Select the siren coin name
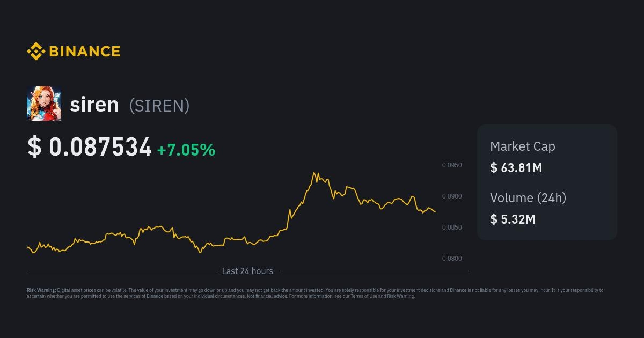This screenshot has height=338, width=644. (94, 104)
